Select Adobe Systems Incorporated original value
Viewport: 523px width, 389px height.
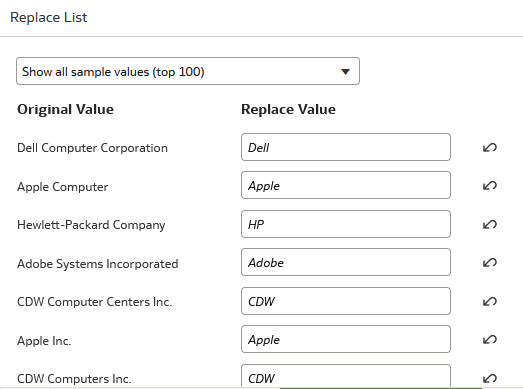pos(98,264)
